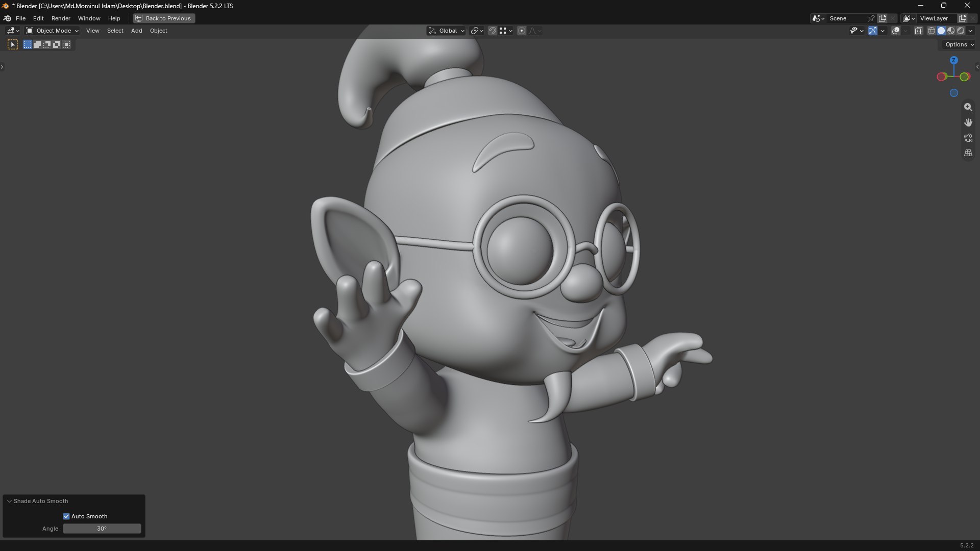Adjust the Angle 30° slider field
The image size is (980, 551).
pos(102,529)
